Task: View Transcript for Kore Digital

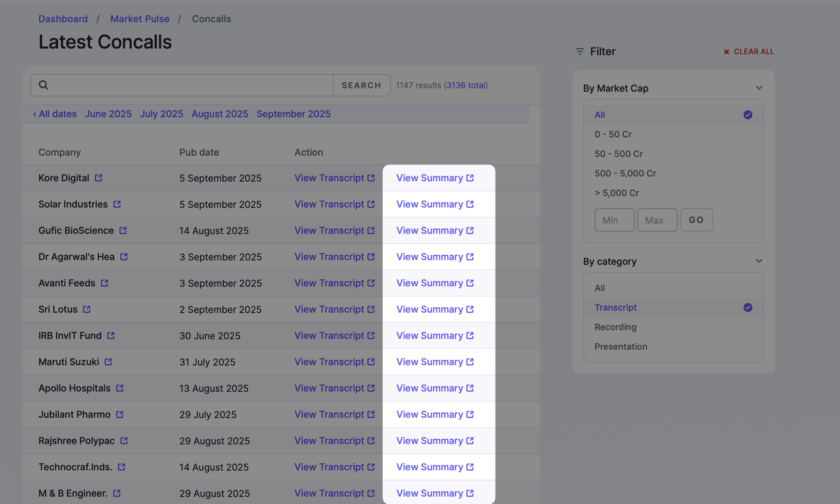Action: click(334, 178)
